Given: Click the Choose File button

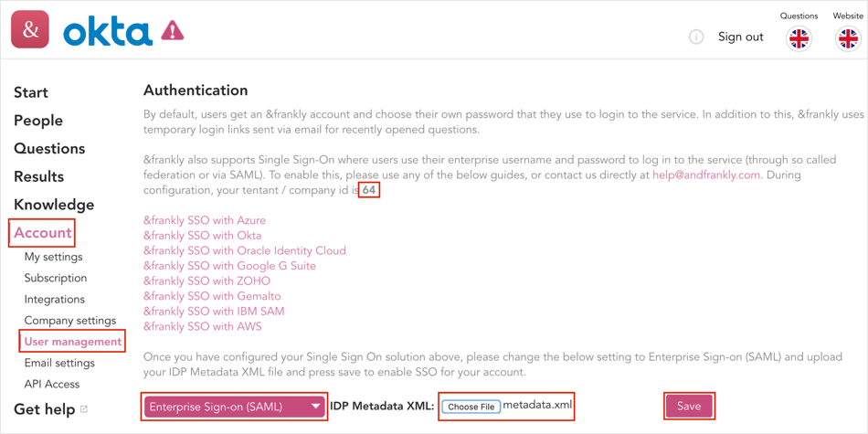Looking at the screenshot, I should [471, 407].
